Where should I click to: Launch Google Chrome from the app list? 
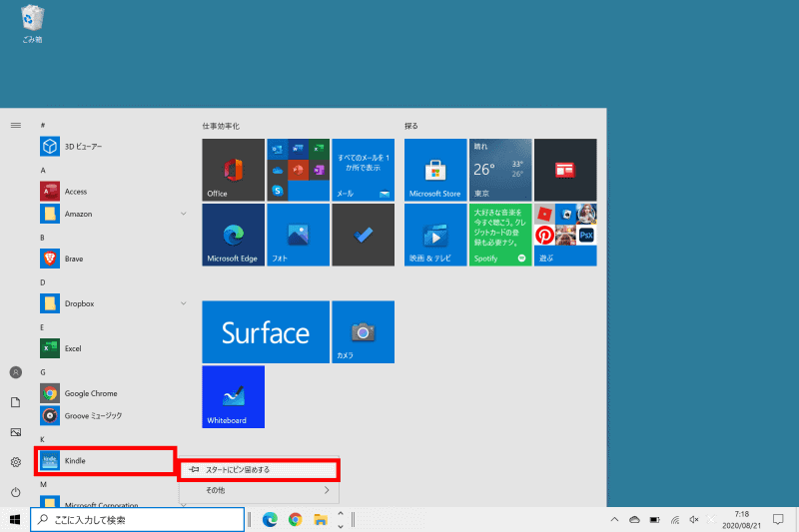coord(112,393)
